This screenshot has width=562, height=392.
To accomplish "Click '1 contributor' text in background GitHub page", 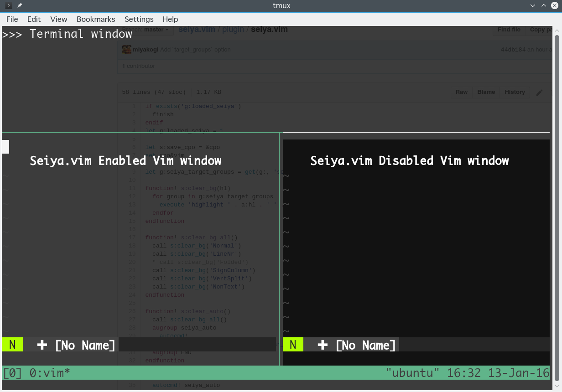I will [139, 66].
